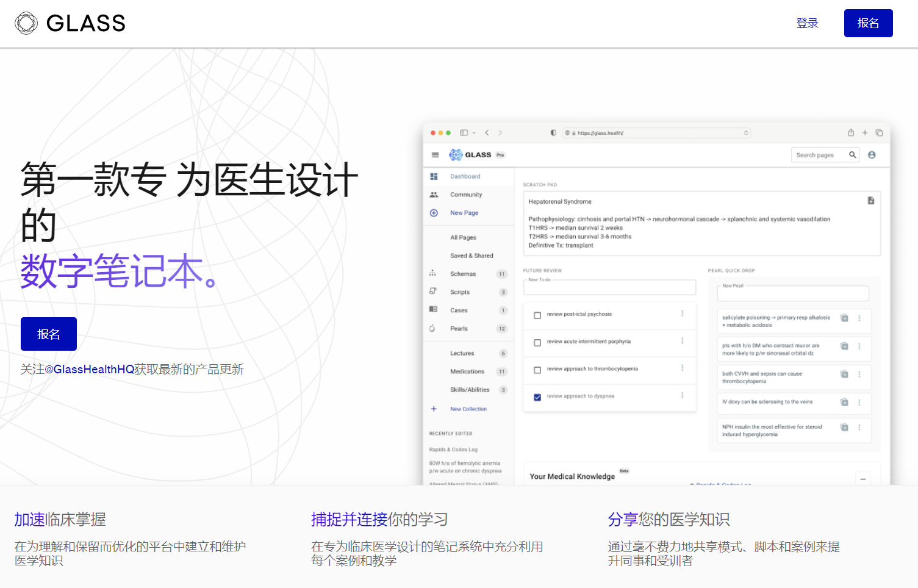
Task: Open the Schemas section icon
Action: click(433, 273)
